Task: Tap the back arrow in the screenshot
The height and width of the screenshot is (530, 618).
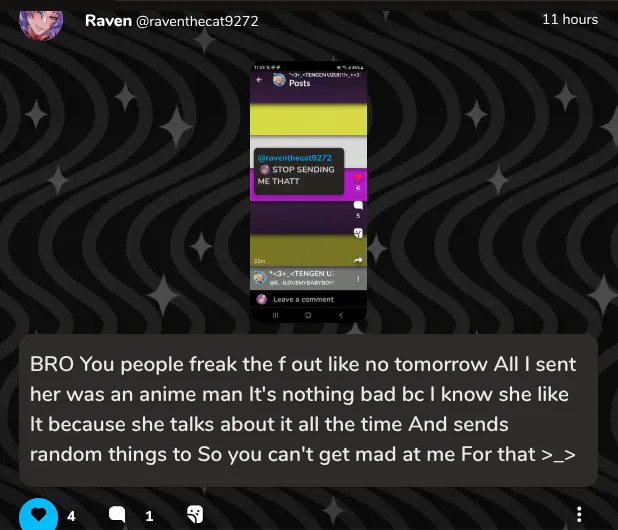Action: [259, 80]
